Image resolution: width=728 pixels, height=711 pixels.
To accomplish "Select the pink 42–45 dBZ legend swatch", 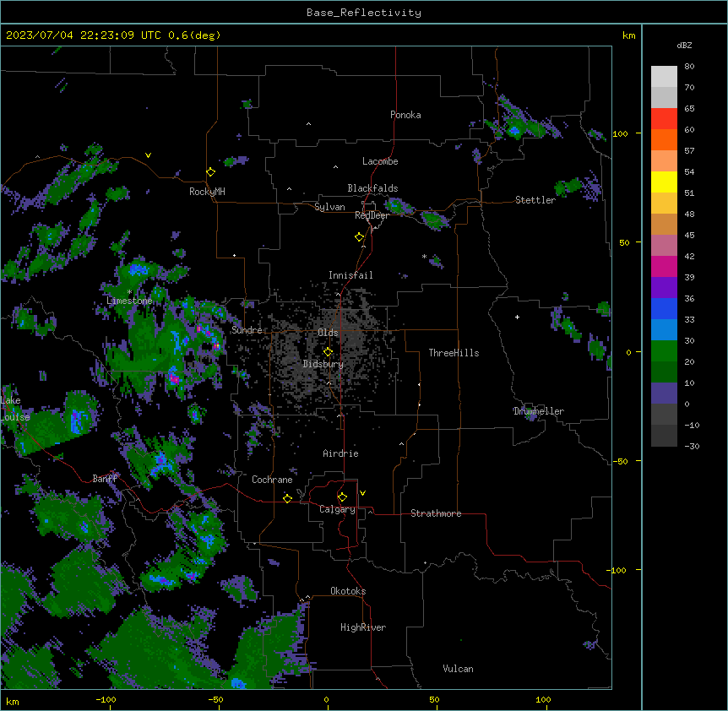I will click(664, 246).
